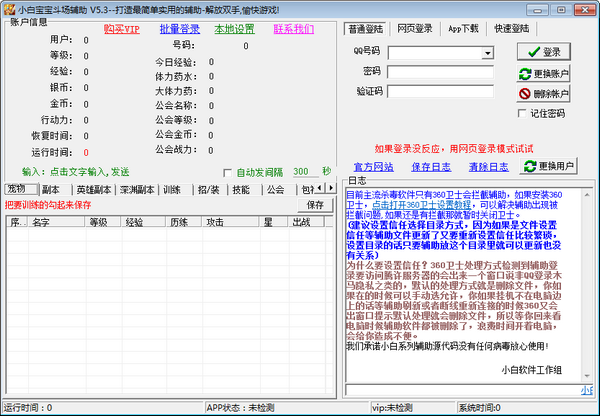The image size is (600, 416).
Task: Expand the QQ号码 dropdown list
Action: click(488, 52)
